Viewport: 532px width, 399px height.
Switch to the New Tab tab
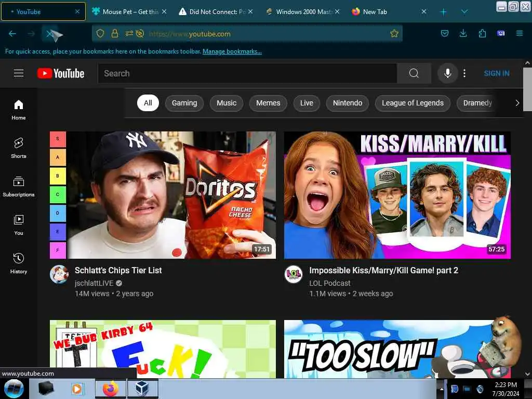pos(389,11)
